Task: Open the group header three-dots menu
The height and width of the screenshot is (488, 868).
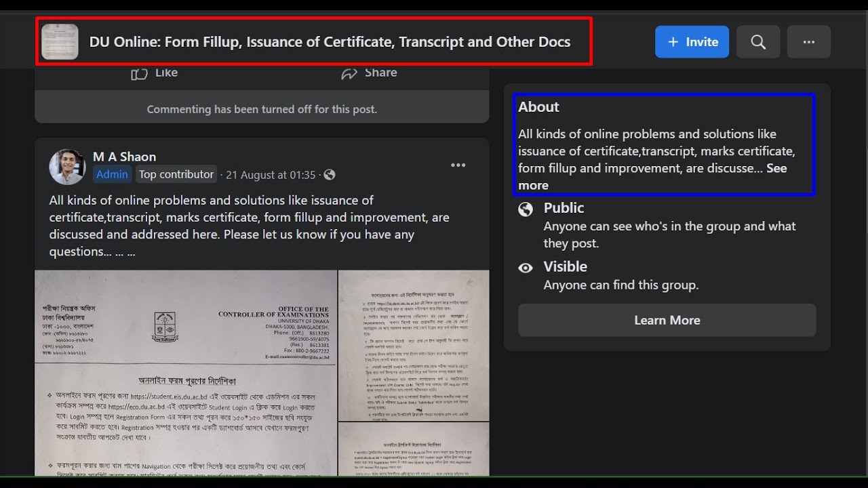Action: (808, 42)
